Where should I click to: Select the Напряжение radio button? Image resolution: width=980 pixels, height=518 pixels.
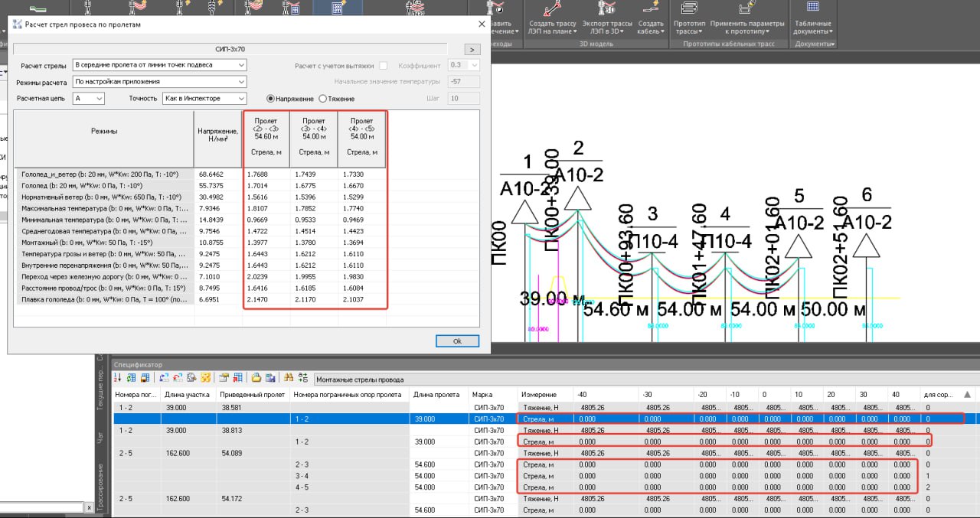pyautogui.click(x=271, y=99)
